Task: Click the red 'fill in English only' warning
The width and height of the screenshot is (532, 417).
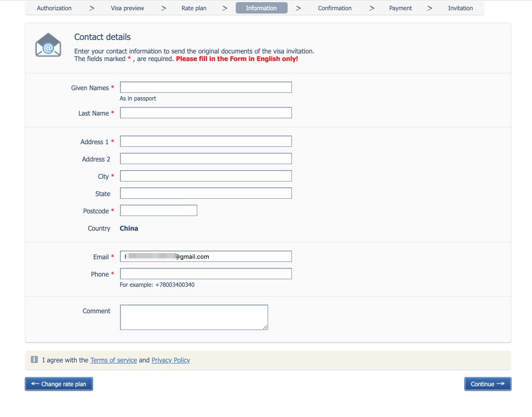Action: (x=237, y=59)
